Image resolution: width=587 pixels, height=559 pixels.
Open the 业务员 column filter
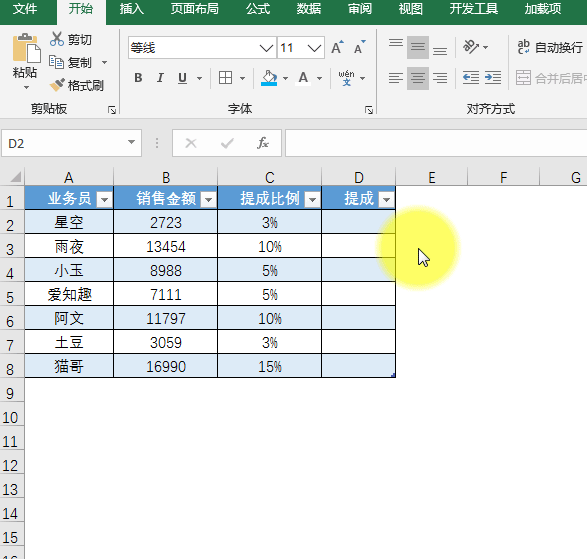(x=104, y=200)
